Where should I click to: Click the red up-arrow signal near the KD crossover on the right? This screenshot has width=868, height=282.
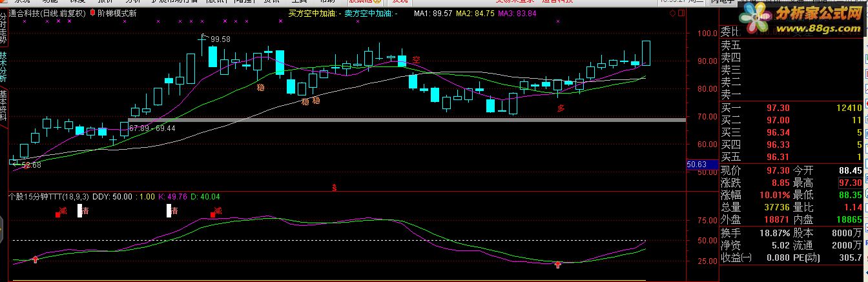(x=558, y=264)
